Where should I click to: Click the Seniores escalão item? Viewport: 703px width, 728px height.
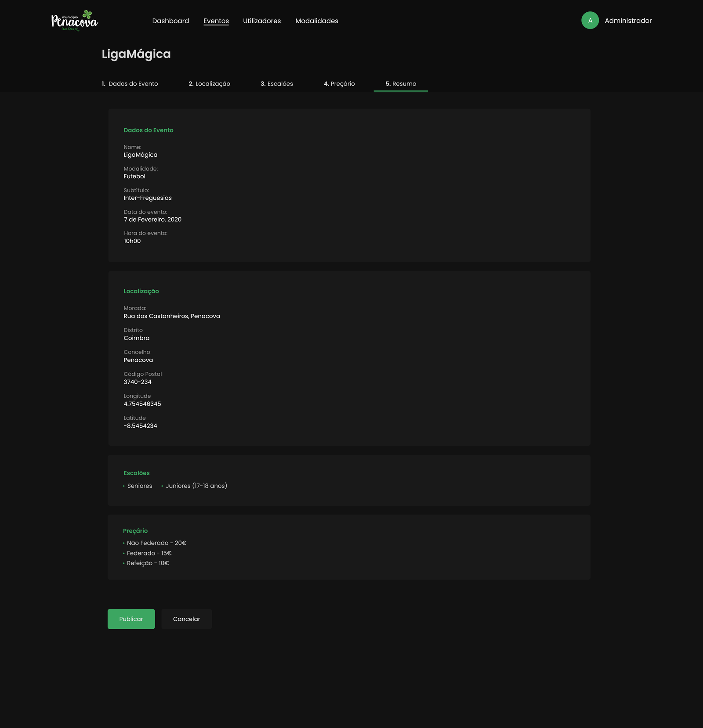[x=139, y=486]
